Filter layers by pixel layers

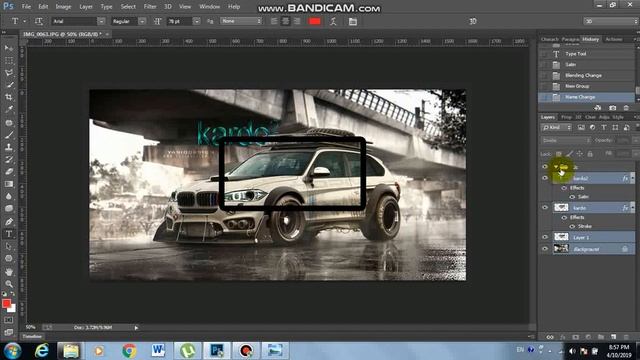pos(581,128)
